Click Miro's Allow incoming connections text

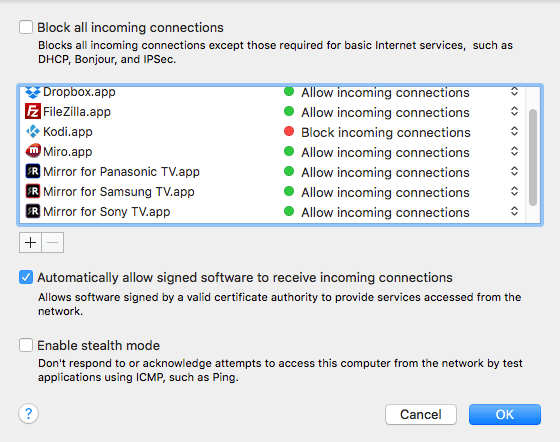pos(385,152)
